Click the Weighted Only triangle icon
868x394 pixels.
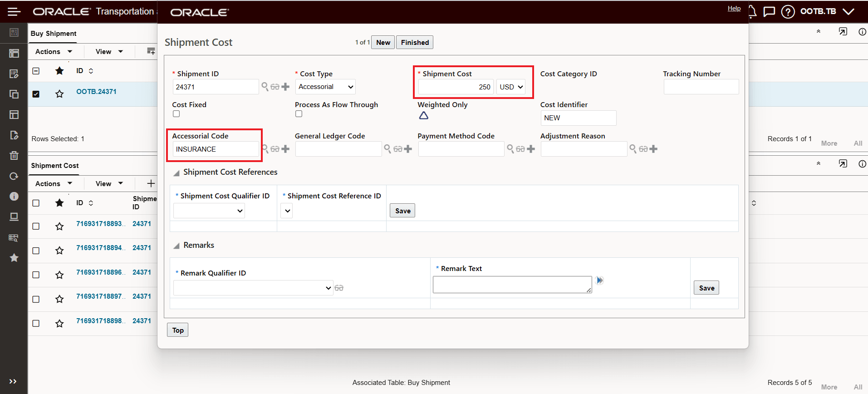423,115
